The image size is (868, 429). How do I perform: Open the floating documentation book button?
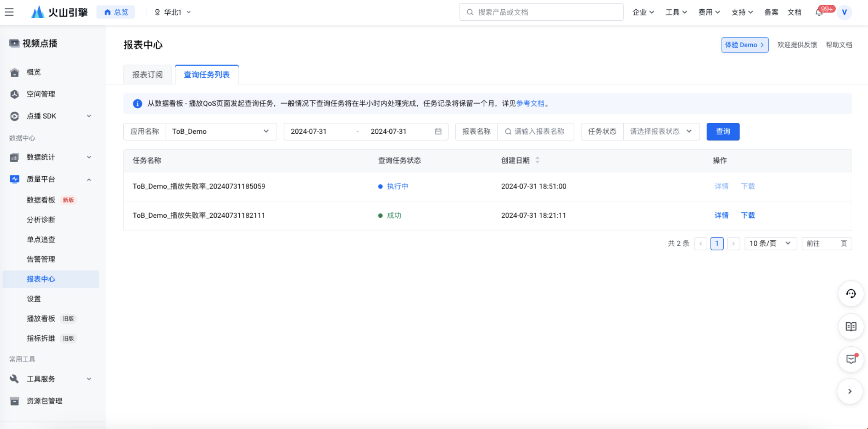[x=851, y=326]
